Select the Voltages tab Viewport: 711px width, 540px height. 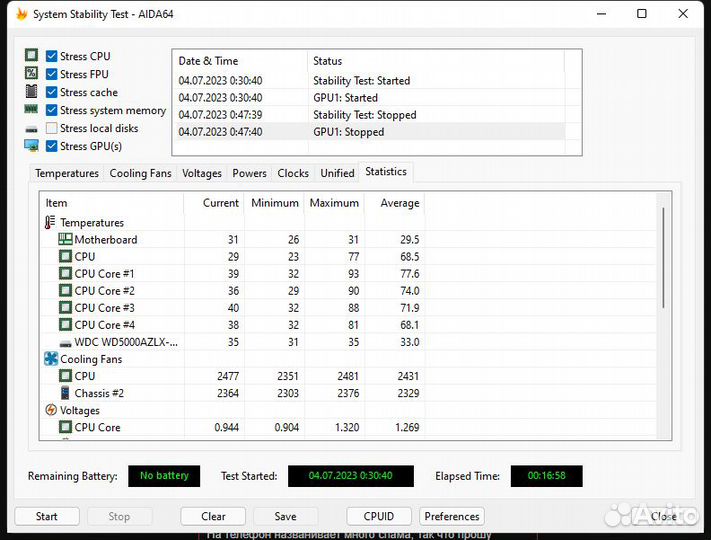pyautogui.click(x=202, y=173)
